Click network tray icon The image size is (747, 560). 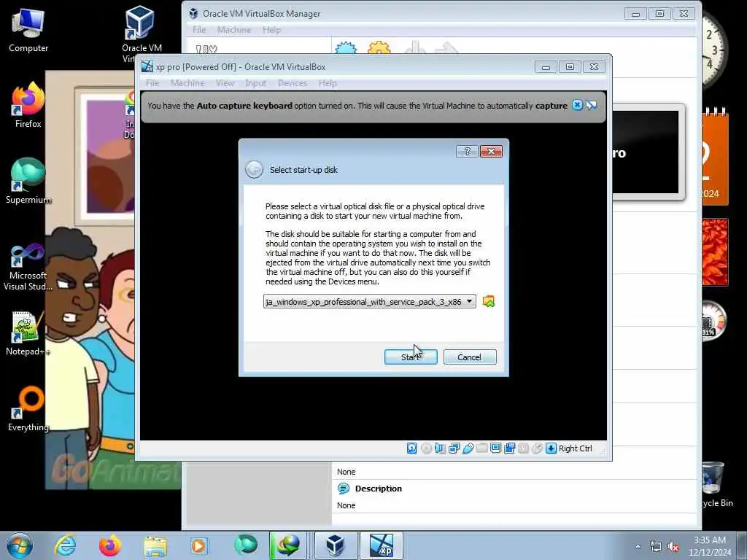656,547
